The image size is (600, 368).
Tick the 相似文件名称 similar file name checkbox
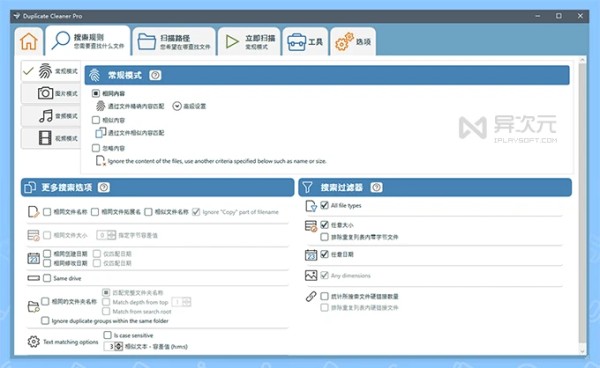(148, 212)
